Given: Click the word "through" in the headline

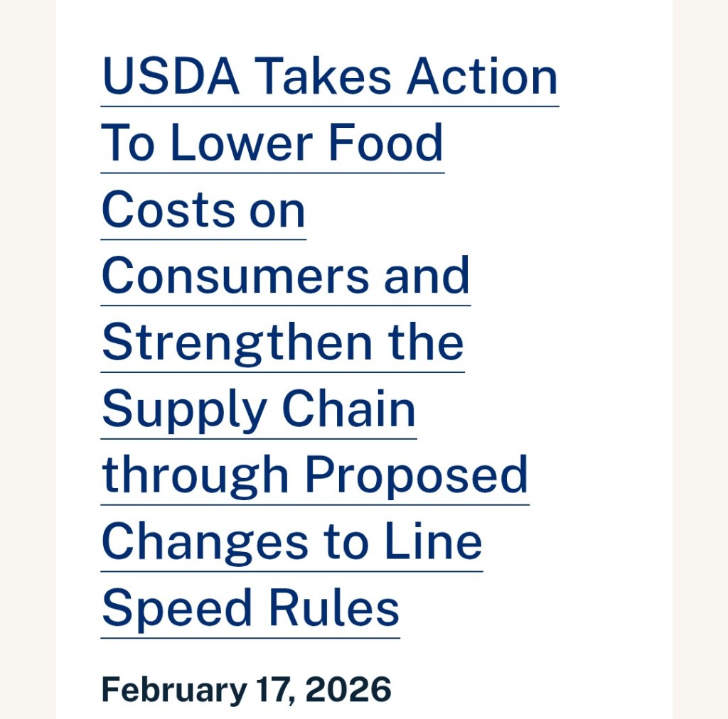Looking at the screenshot, I should point(196,476).
